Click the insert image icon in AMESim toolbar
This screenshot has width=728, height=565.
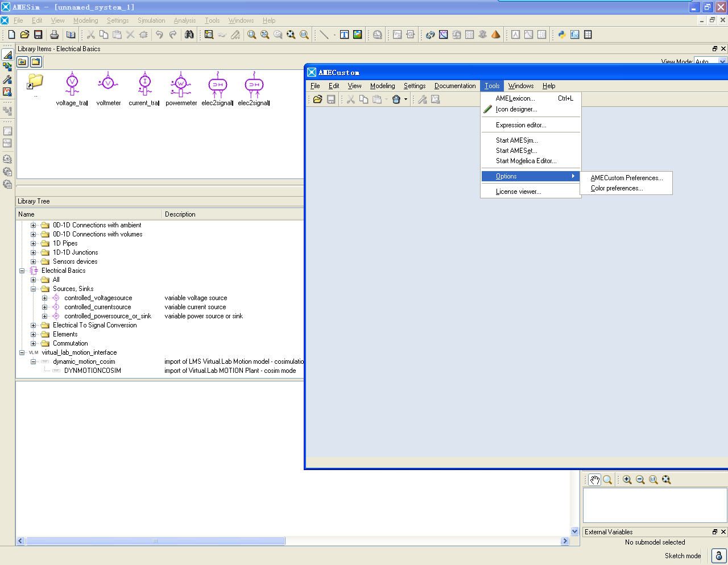click(x=357, y=35)
